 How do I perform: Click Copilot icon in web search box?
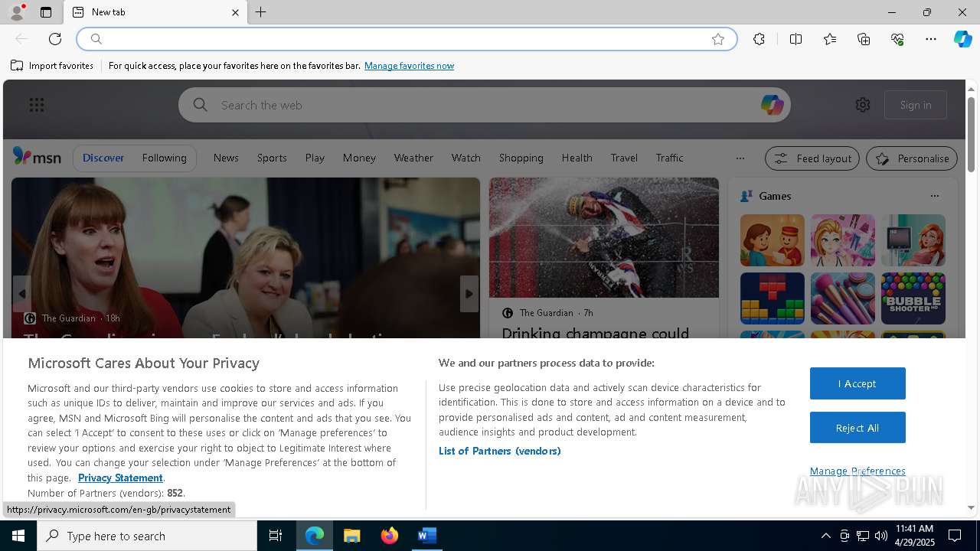tap(772, 105)
